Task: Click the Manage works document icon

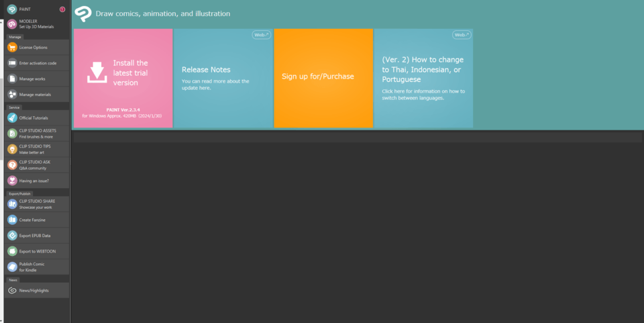Action: point(12,79)
